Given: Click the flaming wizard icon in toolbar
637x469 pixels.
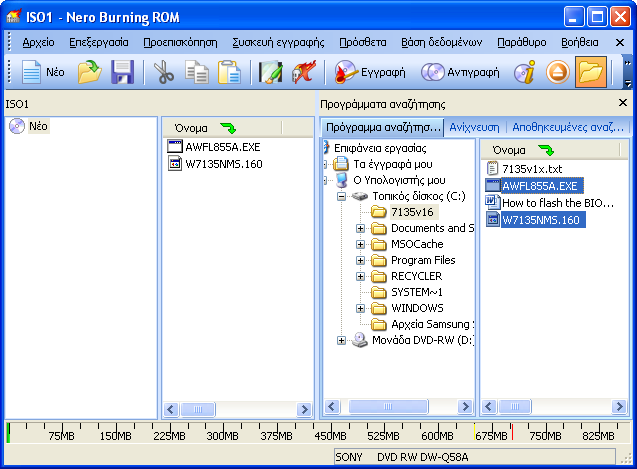Looking at the screenshot, I should click(303, 72).
